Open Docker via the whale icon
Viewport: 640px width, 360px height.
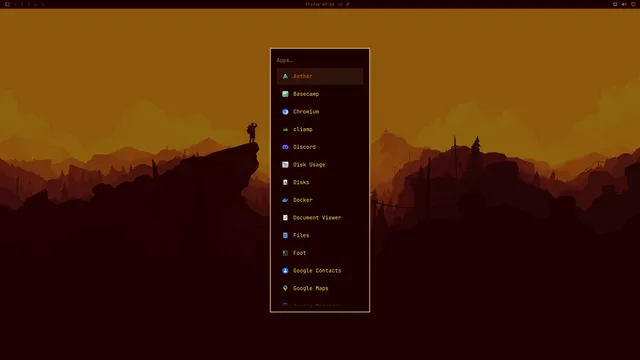(x=285, y=200)
